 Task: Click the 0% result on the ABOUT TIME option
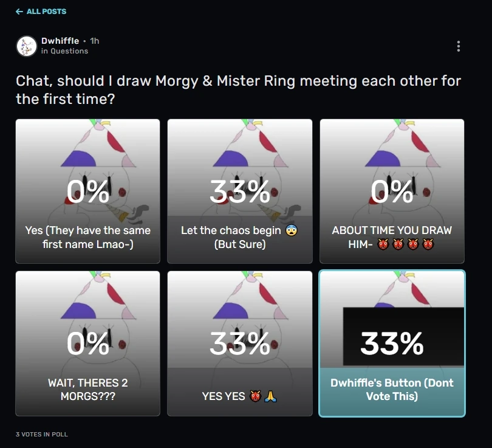pos(392,192)
